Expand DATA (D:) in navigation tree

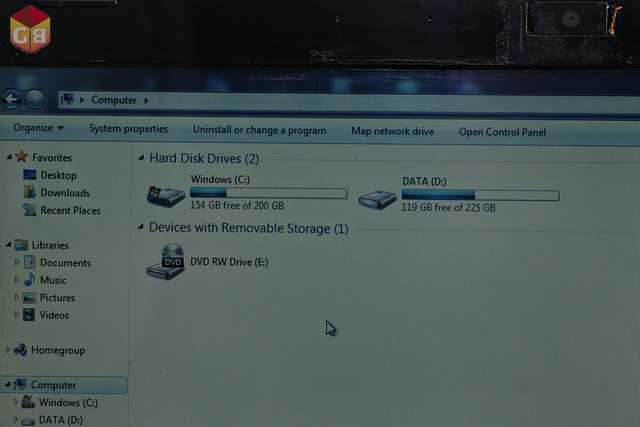[16, 419]
